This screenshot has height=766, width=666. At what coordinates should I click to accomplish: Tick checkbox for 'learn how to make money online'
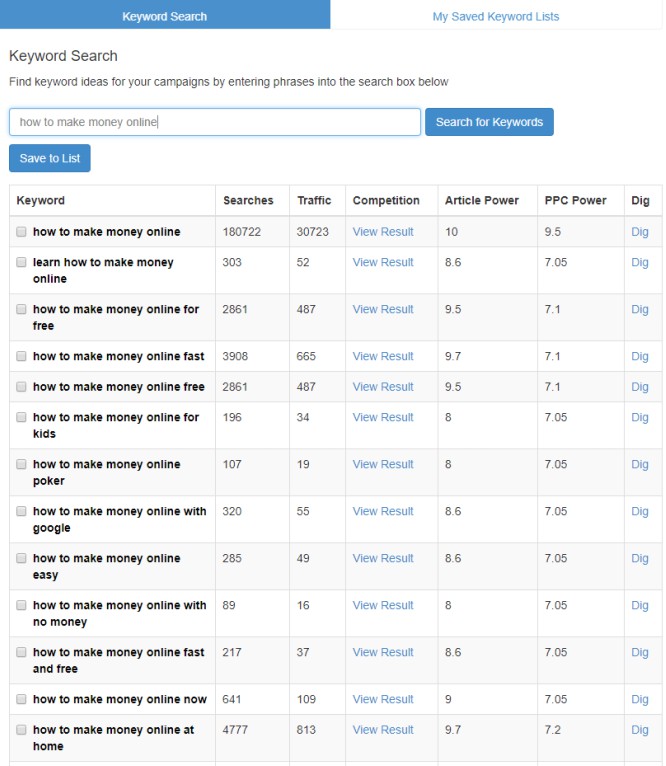coord(21,262)
